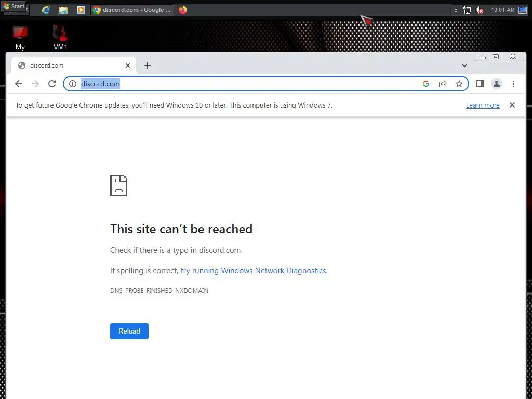Screen dimensions: 532x399
Task: Open the VM1 desktop shortcut
Action: [60, 38]
